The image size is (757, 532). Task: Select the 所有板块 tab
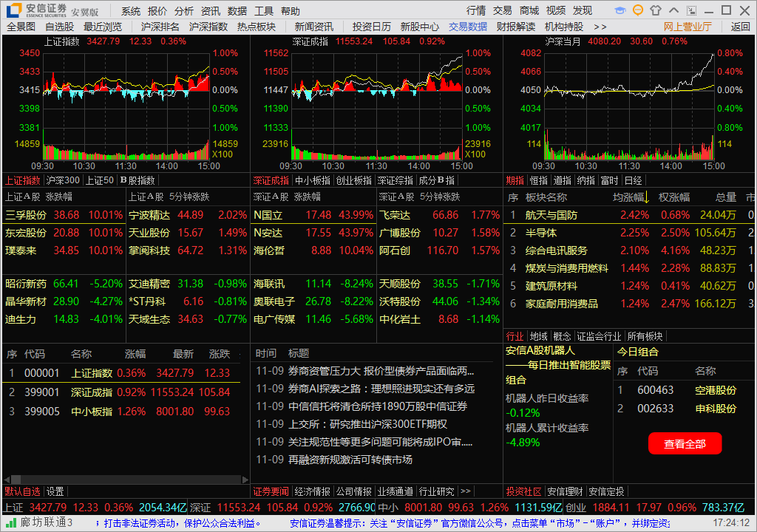(645, 336)
